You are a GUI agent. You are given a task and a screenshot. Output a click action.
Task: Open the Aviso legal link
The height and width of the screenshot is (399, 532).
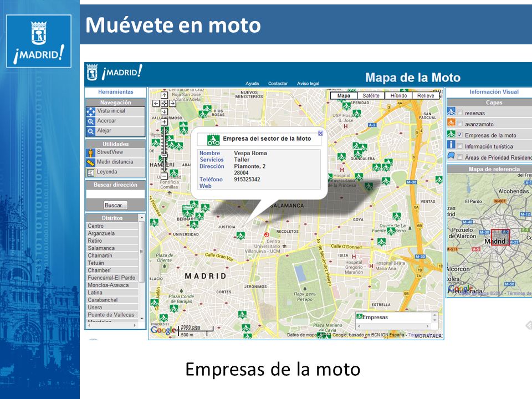308,84
